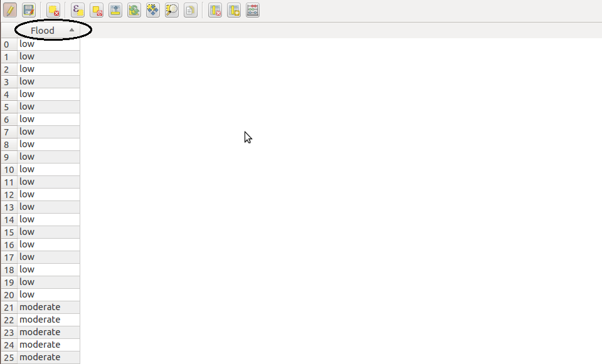Click the 'low' cell in row 17

49,257
